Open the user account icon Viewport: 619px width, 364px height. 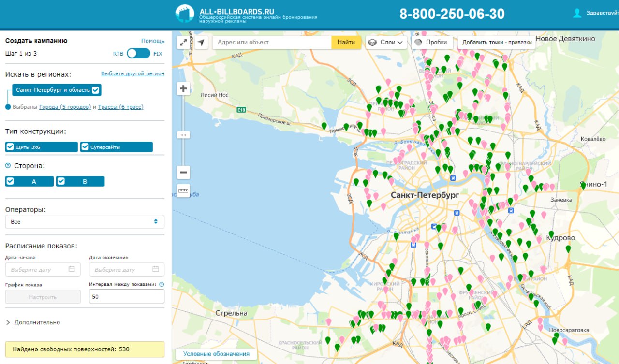577,13
